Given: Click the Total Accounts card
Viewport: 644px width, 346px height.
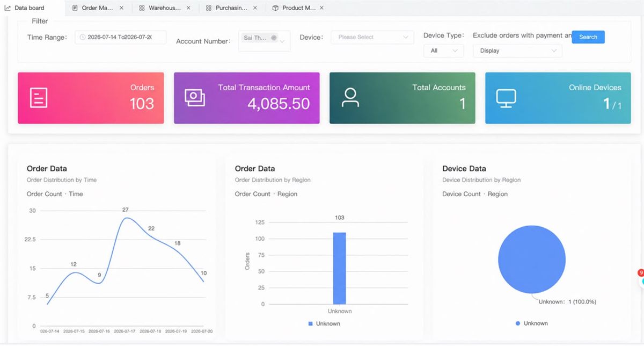Looking at the screenshot, I should 402,98.
